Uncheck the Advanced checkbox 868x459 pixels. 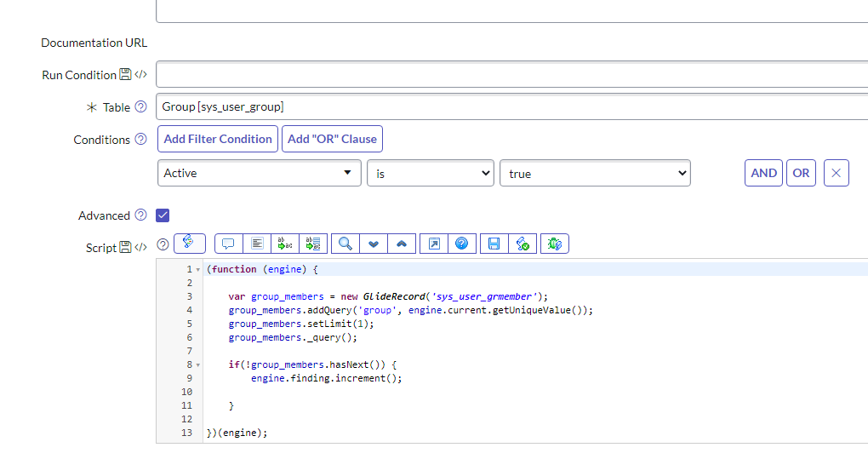163,215
